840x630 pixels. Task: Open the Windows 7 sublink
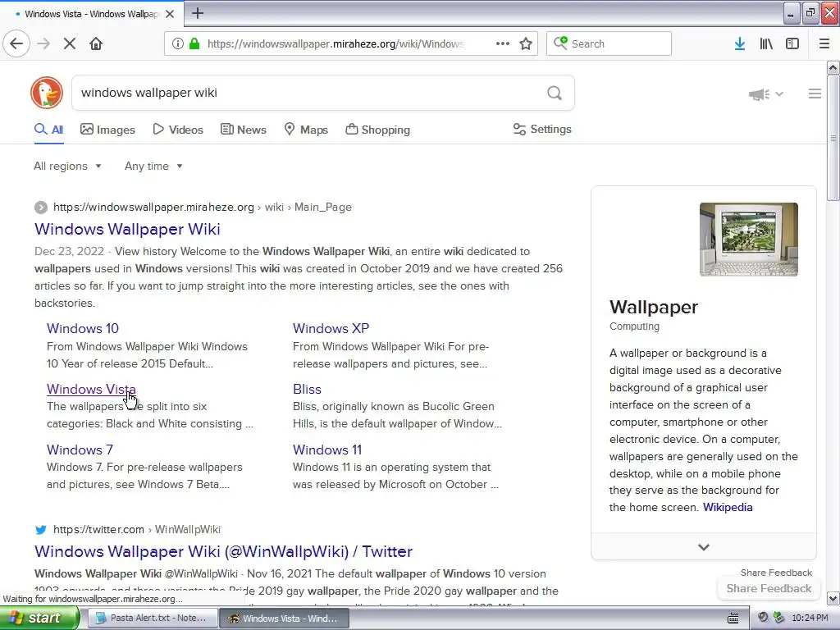[80, 450]
